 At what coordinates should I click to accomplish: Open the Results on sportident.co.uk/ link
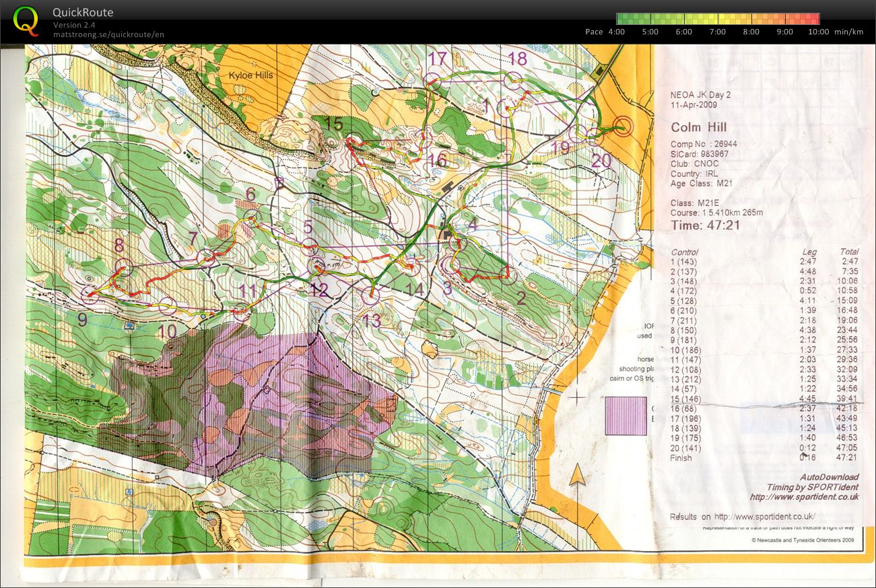tap(743, 517)
